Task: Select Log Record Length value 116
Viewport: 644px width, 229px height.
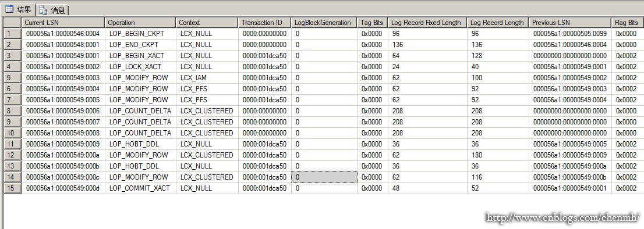Action: (x=498, y=177)
